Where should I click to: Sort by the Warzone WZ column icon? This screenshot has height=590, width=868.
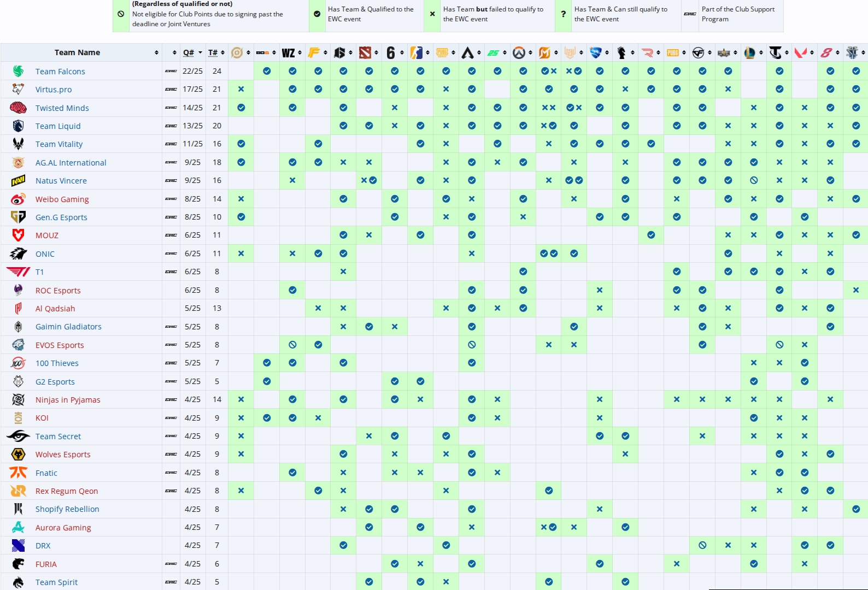click(x=288, y=52)
